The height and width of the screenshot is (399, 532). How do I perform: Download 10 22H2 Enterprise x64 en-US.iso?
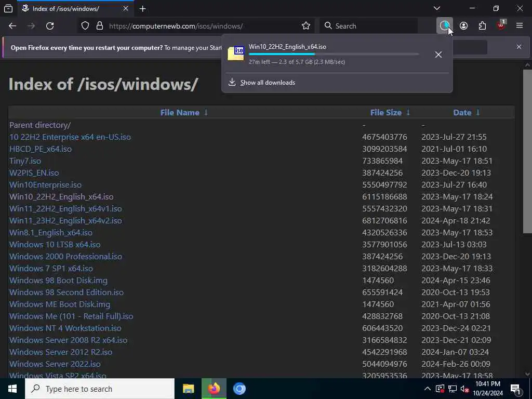70,137
